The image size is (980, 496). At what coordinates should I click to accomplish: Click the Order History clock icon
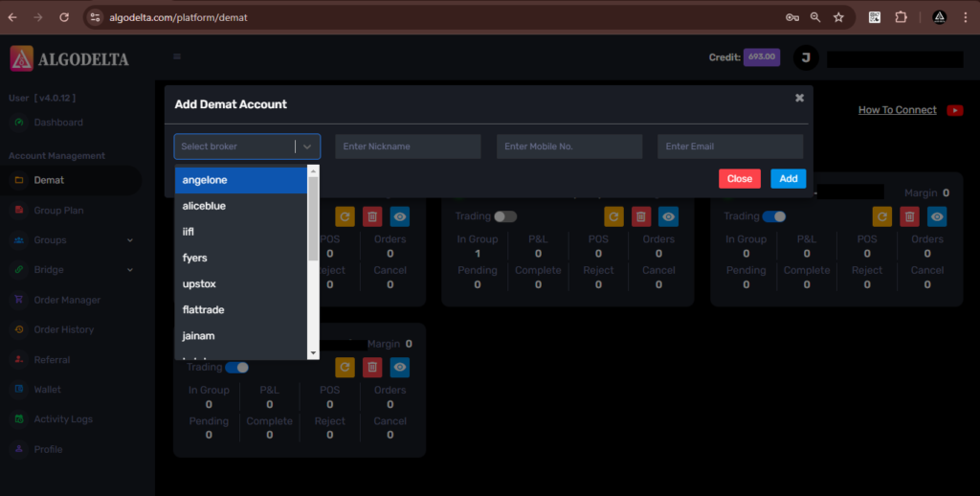[x=19, y=329]
